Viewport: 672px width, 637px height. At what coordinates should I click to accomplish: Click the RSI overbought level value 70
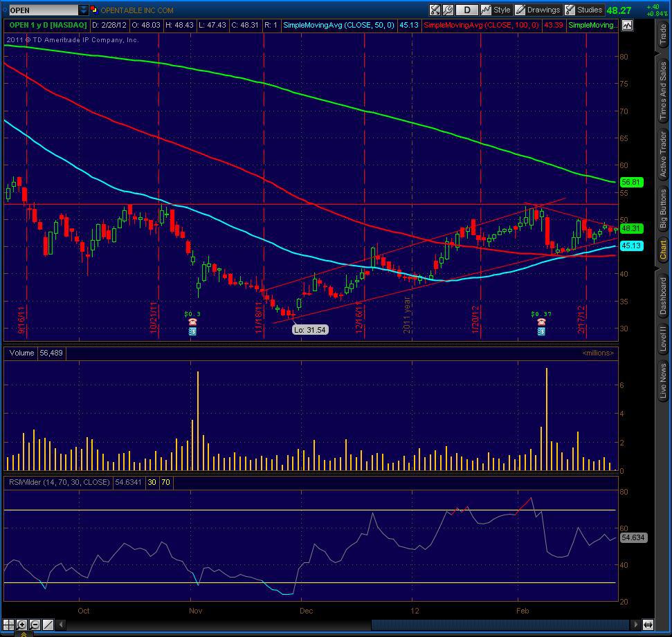(x=165, y=482)
